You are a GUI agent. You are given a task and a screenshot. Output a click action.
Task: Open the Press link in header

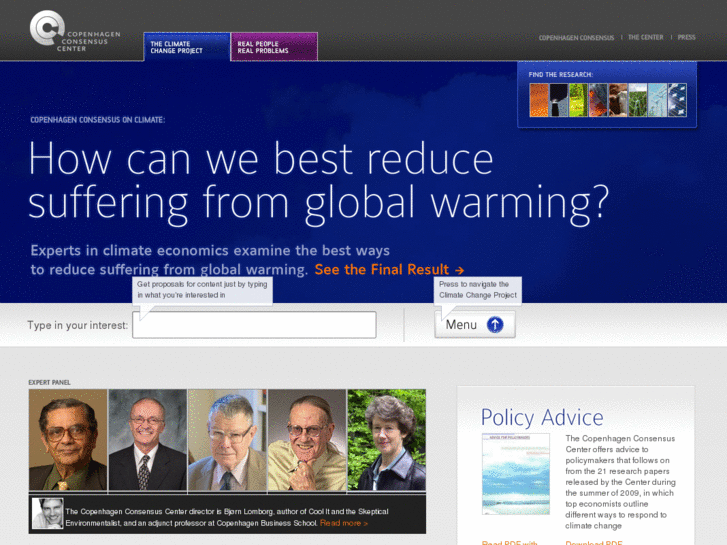pyautogui.click(x=686, y=37)
